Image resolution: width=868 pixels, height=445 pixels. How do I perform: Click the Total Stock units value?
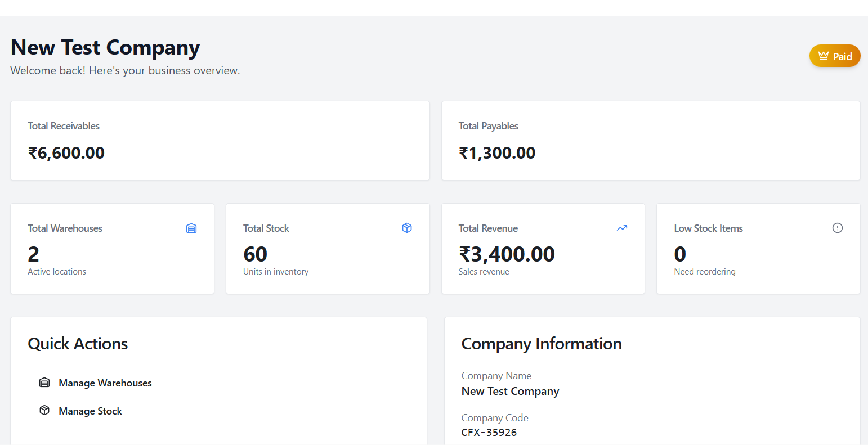(255, 254)
